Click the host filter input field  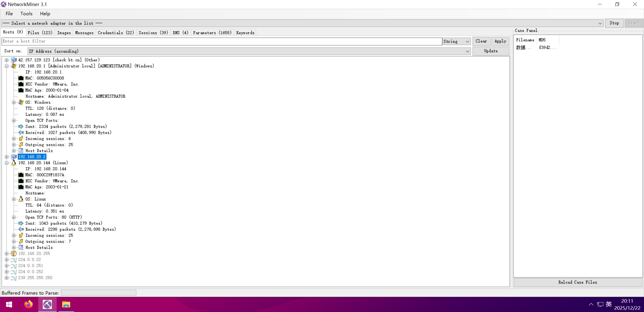[x=222, y=41]
